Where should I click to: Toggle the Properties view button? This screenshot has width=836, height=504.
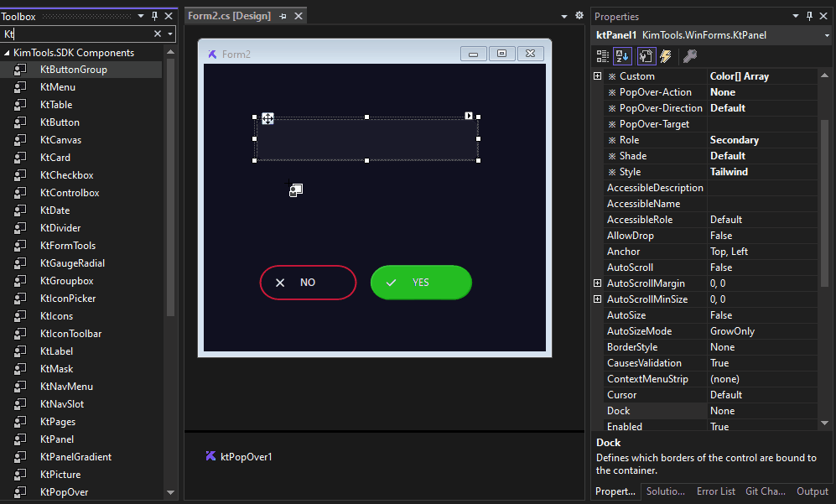[646, 56]
